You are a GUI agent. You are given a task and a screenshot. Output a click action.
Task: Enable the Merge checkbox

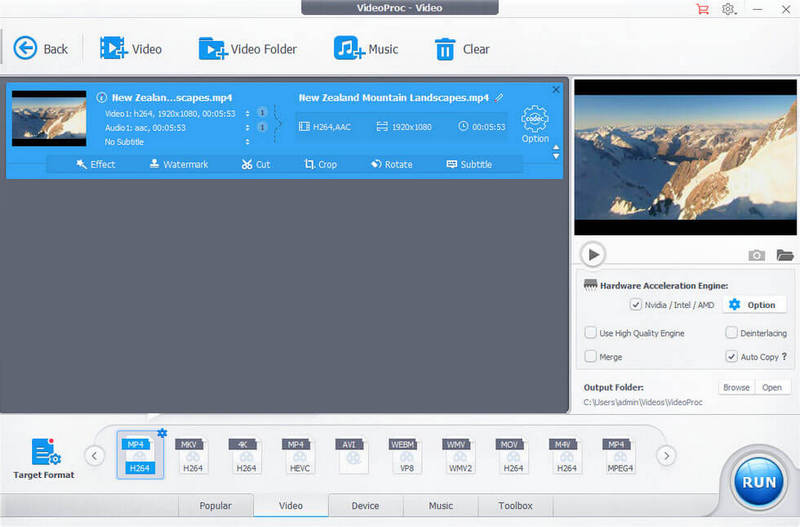pos(590,356)
